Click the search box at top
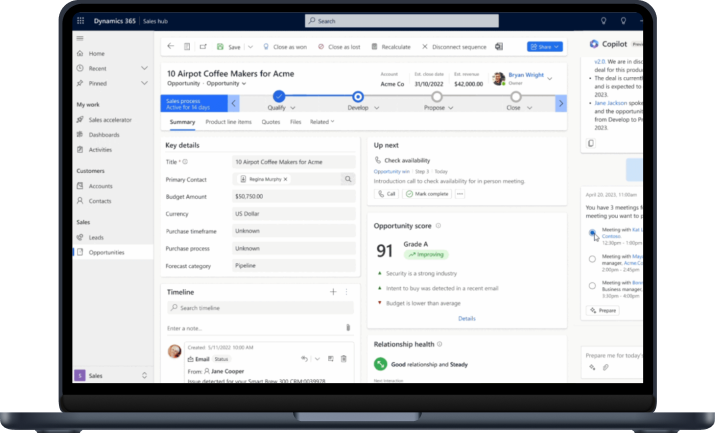This screenshot has width=715, height=434. point(402,21)
